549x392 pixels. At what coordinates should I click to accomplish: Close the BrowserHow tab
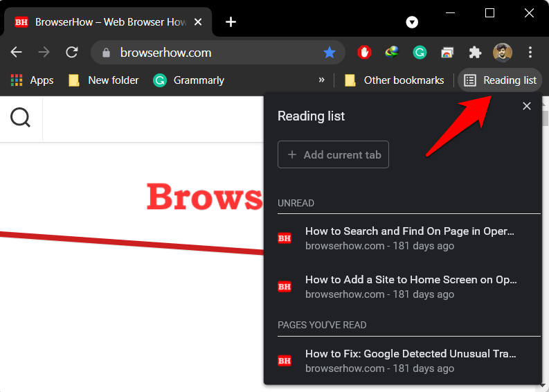tap(198, 22)
